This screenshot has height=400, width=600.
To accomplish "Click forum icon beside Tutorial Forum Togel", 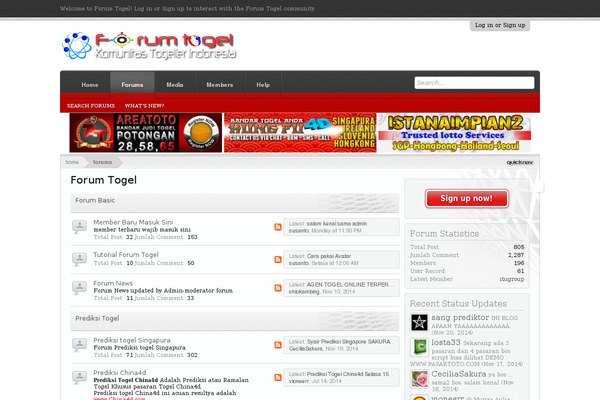I will tap(80, 259).
